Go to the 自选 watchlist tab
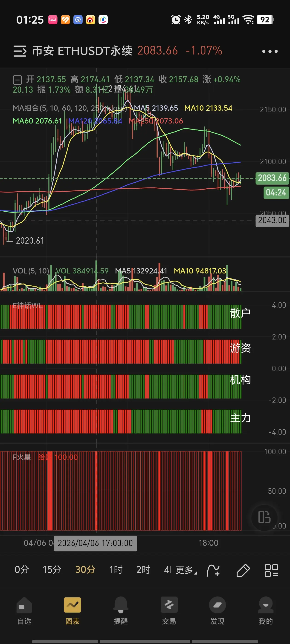Image resolution: width=290 pixels, height=644 pixels. 24,611
